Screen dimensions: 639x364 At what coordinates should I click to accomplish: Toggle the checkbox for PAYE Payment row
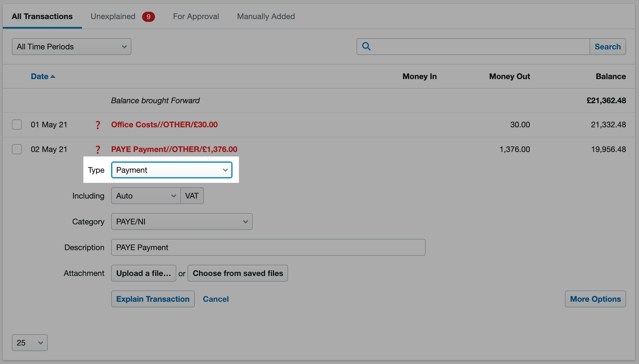(x=16, y=149)
